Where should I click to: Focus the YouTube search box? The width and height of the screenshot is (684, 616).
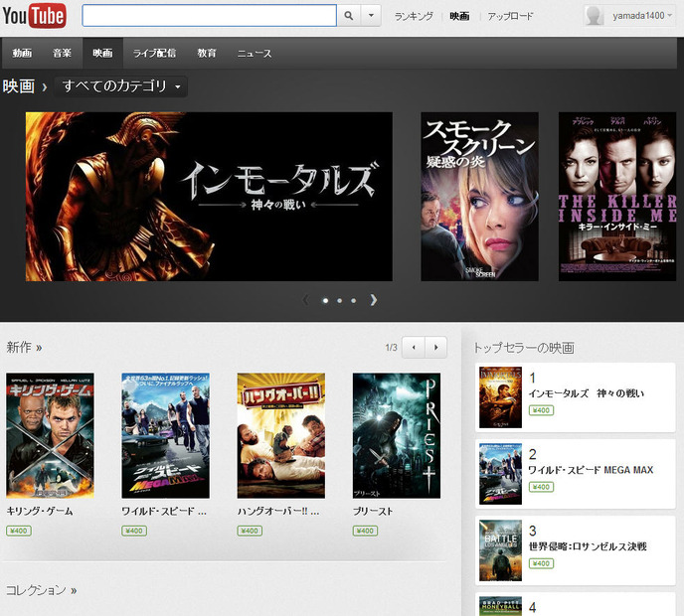click(x=210, y=16)
